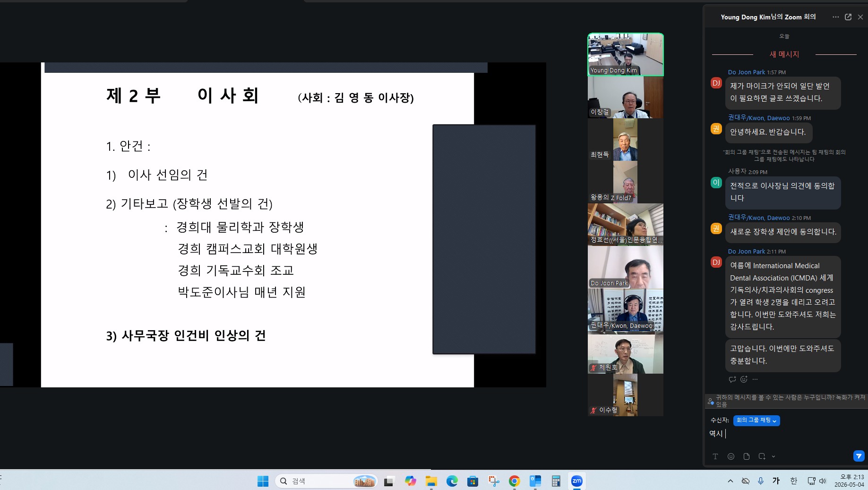Click message '새로운 장학생 제안에 동의합니다.'
Screen dimensions: 868x490
[x=783, y=232]
